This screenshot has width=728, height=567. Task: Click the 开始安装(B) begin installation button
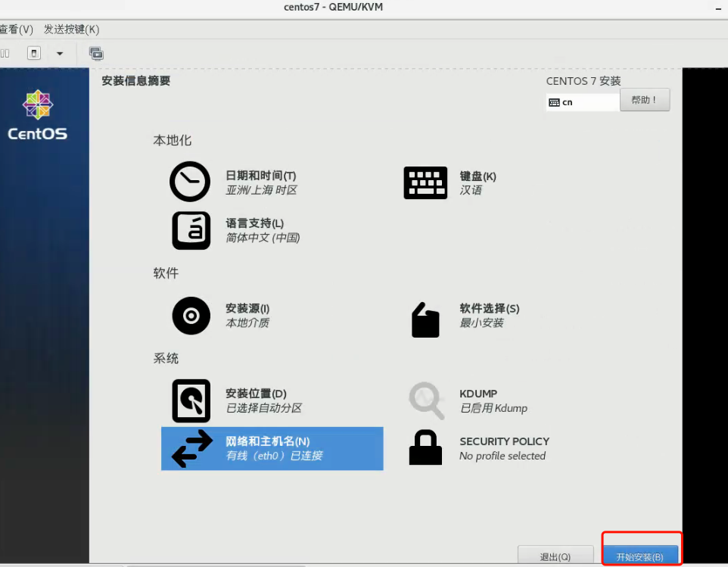point(639,556)
